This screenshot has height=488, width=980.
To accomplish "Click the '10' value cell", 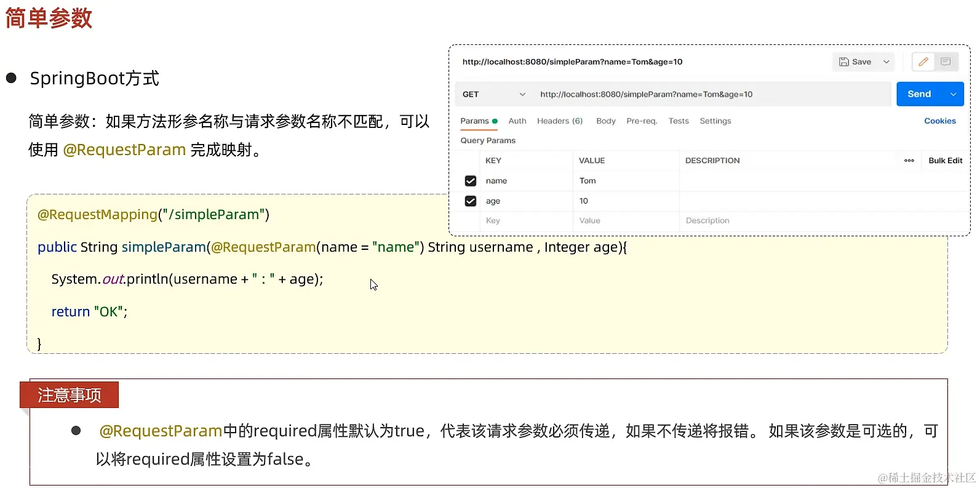I will click(x=626, y=201).
